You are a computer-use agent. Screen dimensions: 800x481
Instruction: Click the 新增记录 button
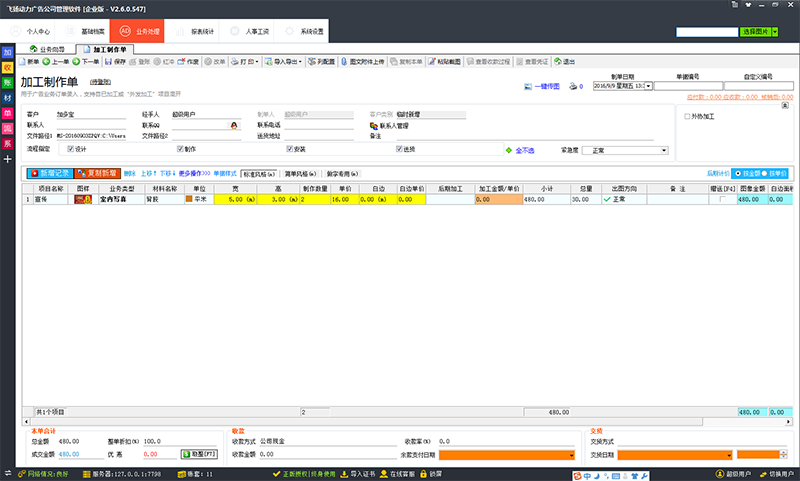click(49, 173)
